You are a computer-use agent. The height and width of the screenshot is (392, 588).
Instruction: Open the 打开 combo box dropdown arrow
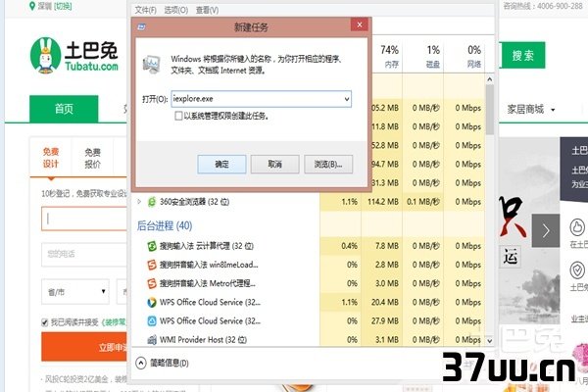click(x=347, y=99)
